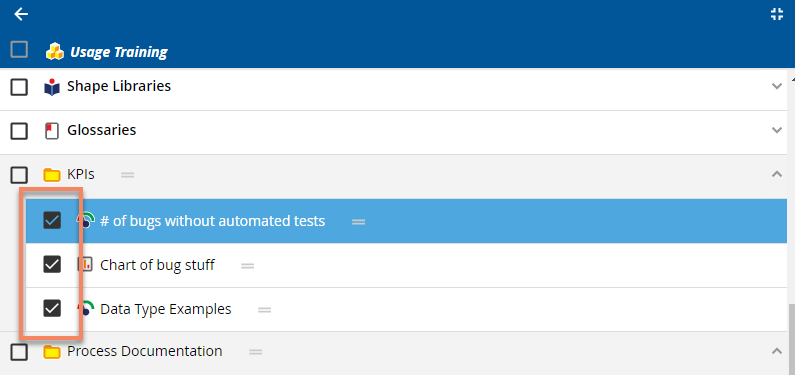Open the Usage Training title link
The height and width of the screenshot is (375, 795).
point(119,52)
